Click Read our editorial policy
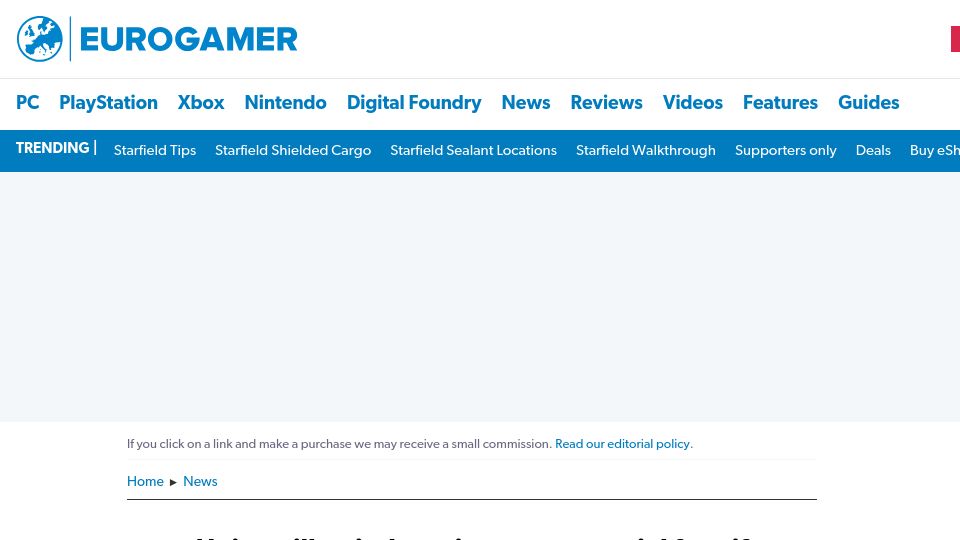Image resolution: width=960 pixels, height=540 pixels. click(x=622, y=444)
